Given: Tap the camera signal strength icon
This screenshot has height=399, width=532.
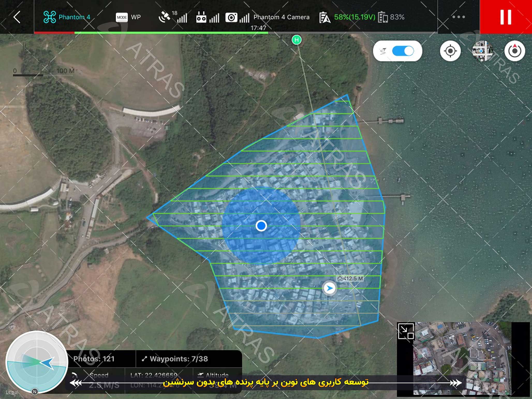Looking at the screenshot, I should pyautogui.click(x=231, y=18).
